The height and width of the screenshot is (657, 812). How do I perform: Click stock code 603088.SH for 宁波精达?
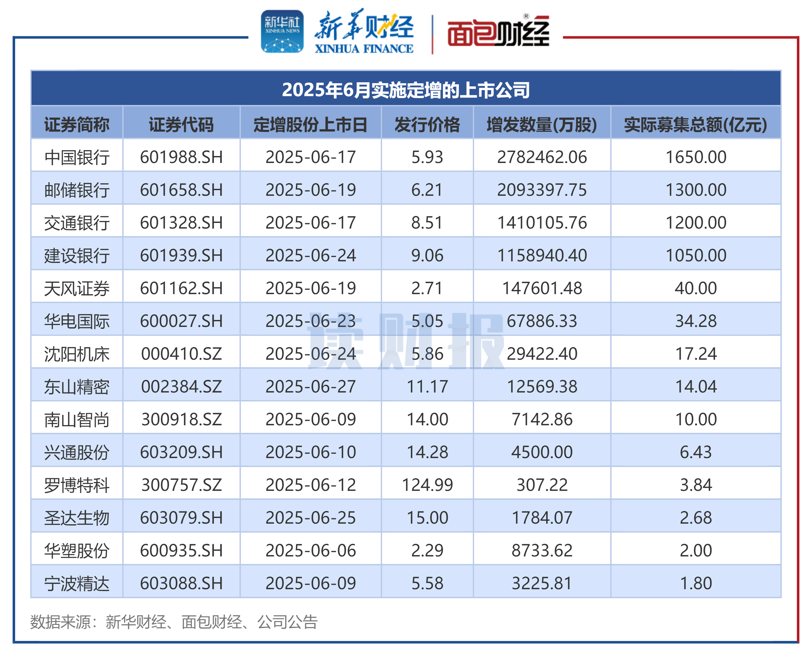click(181, 583)
